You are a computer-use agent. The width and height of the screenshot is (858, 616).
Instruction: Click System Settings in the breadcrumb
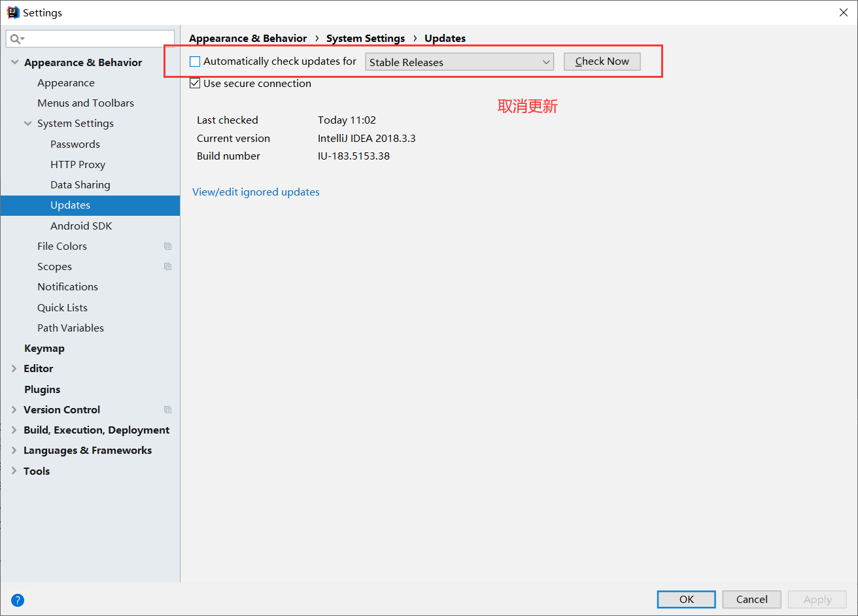(366, 39)
